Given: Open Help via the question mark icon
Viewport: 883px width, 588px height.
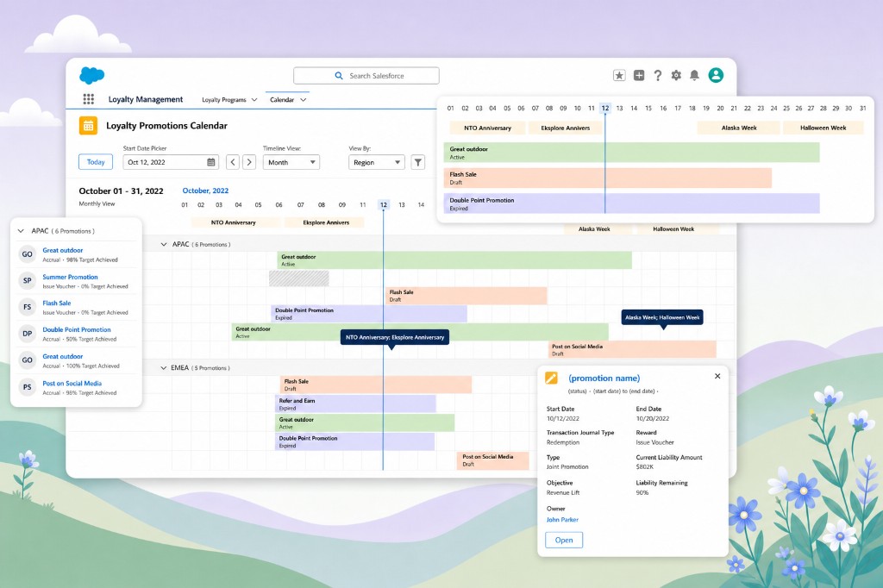Looking at the screenshot, I should (x=657, y=76).
